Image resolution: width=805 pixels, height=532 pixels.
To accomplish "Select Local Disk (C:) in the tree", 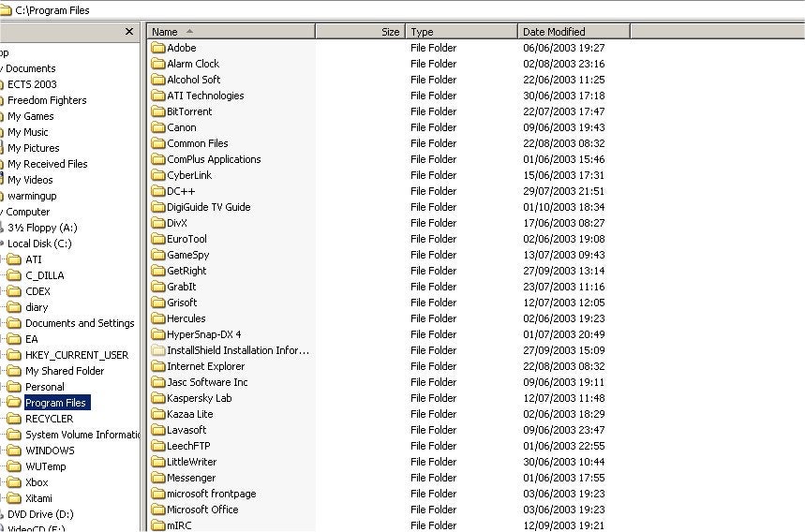I will point(39,244).
